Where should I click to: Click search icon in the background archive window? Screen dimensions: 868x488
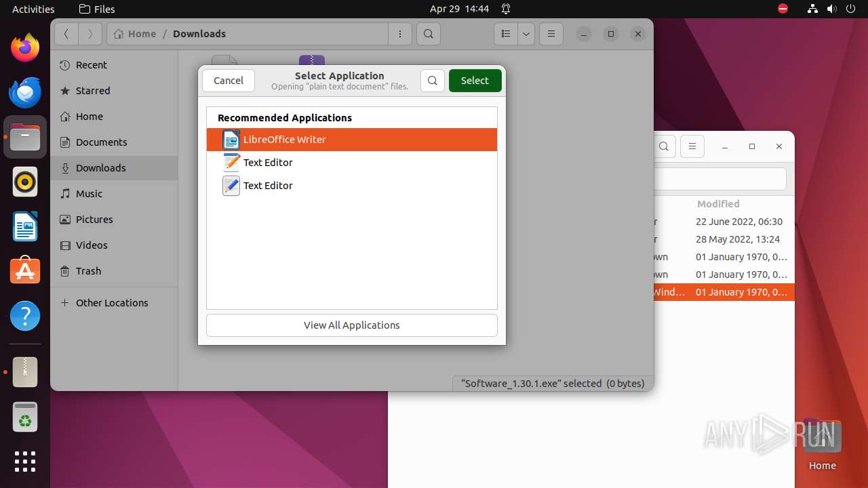[665, 146]
